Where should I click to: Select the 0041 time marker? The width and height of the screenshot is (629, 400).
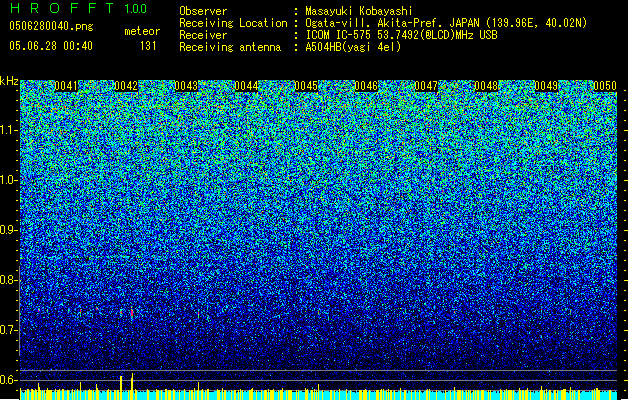click(x=66, y=86)
